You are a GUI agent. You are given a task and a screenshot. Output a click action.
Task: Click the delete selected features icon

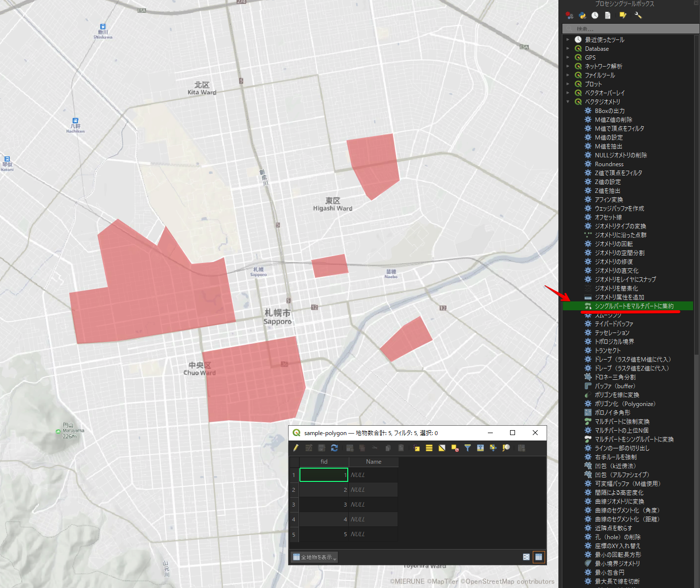(x=362, y=448)
